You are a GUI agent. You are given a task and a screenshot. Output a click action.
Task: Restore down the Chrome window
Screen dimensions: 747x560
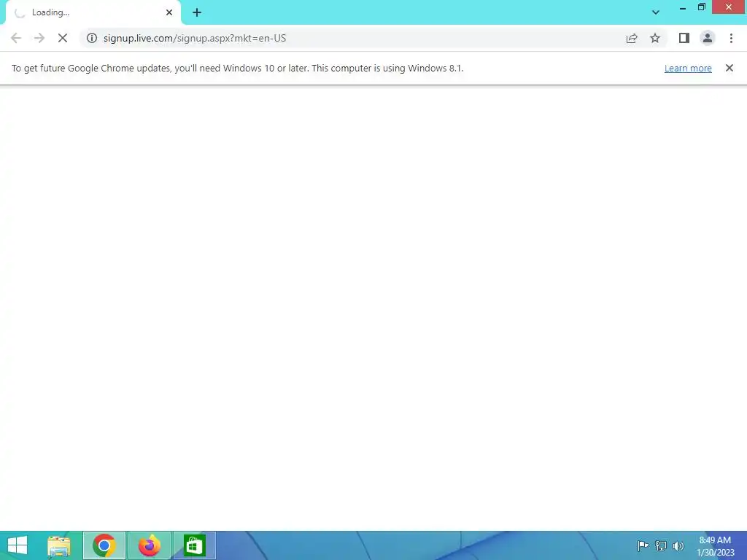tap(701, 7)
